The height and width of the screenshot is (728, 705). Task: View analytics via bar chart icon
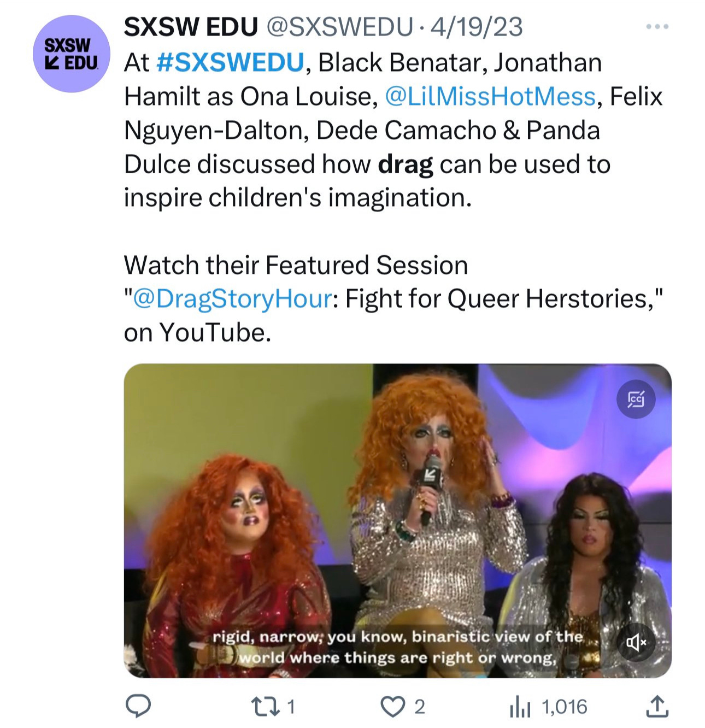click(520, 707)
